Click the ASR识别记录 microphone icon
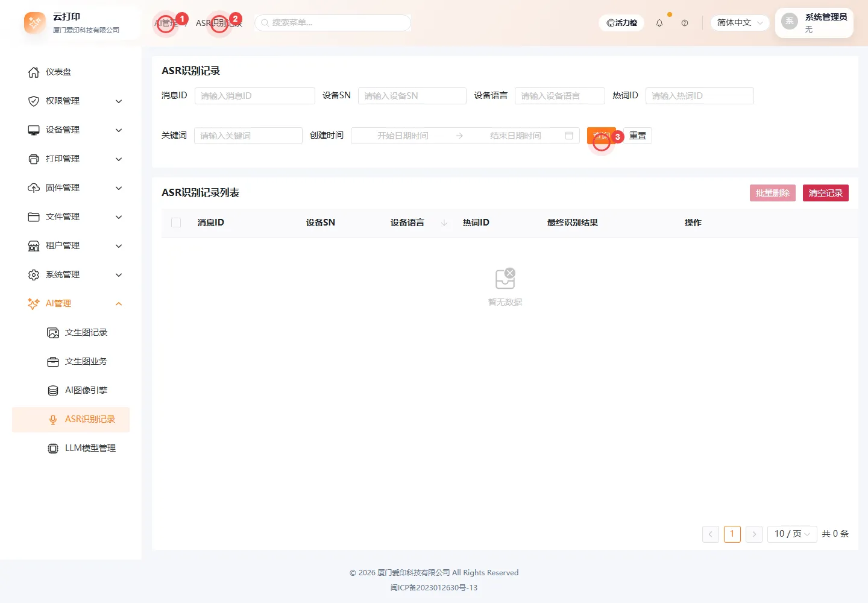This screenshot has height=603, width=868. tap(53, 420)
